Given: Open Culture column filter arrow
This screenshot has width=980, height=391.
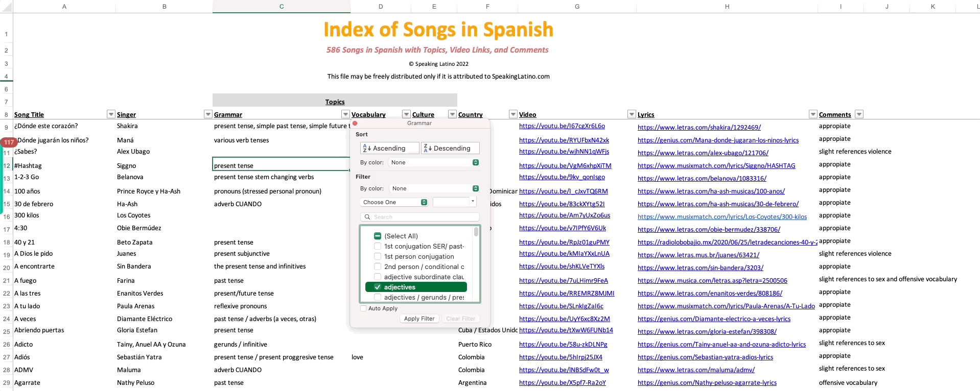Looking at the screenshot, I should (452, 114).
